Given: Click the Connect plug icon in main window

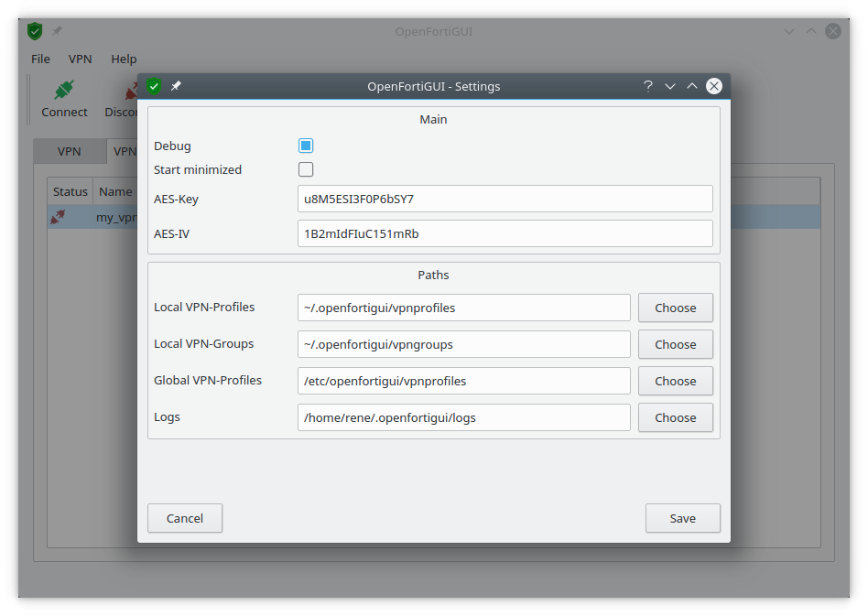Looking at the screenshot, I should [64, 91].
